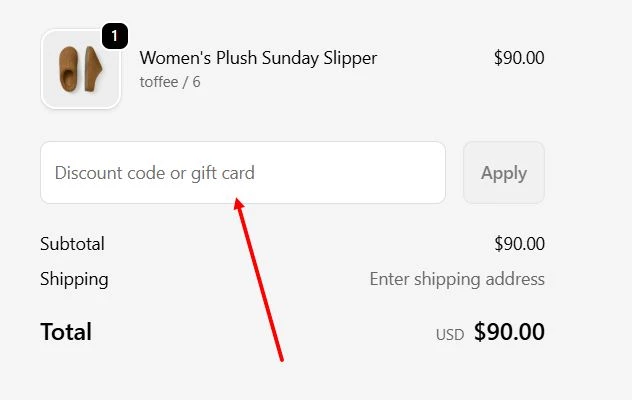
Task: Click the bold Total label
Action: coord(66,332)
